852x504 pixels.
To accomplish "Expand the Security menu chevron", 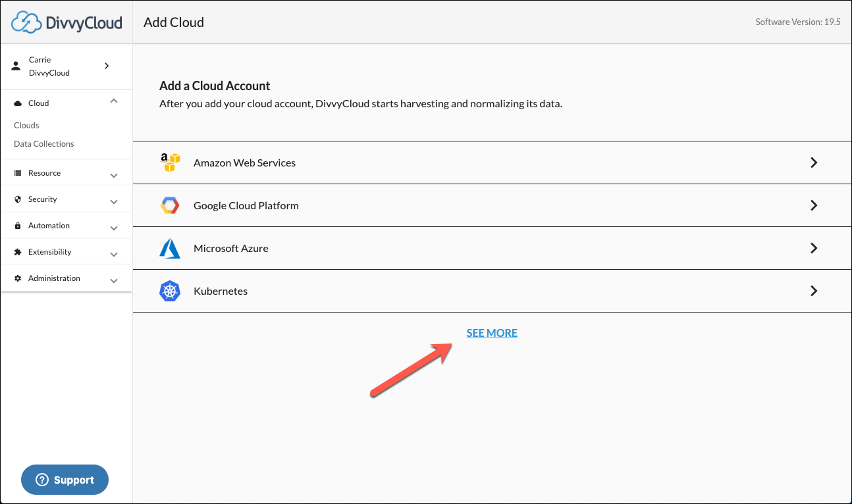I will (x=114, y=202).
